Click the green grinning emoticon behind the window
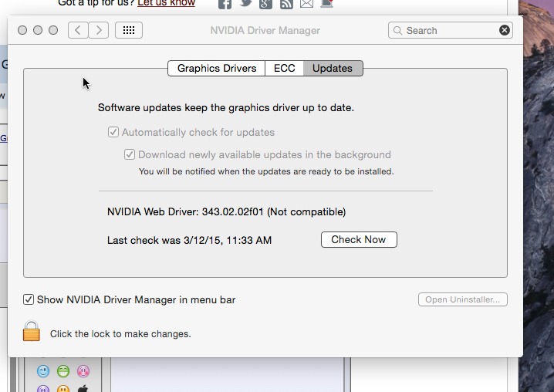554x392 pixels. click(x=63, y=371)
